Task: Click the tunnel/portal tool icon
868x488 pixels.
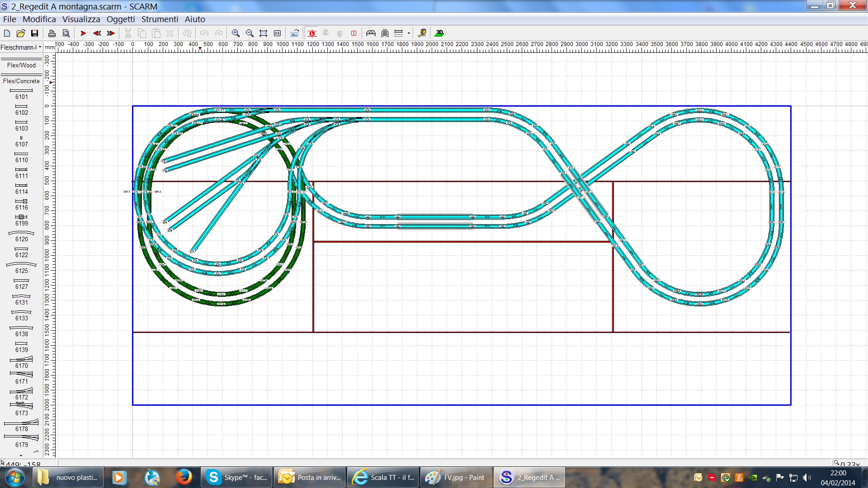Action: click(x=385, y=33)
